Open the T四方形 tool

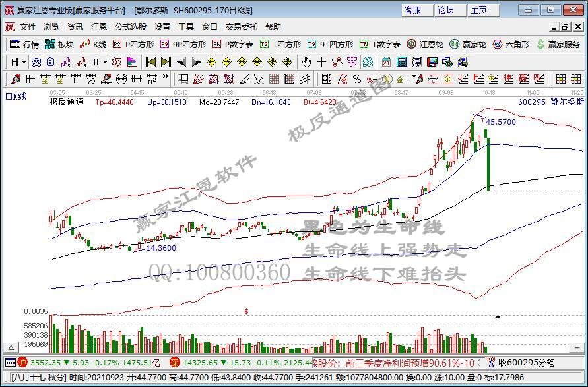pyautogui.click(x=280, y=45)
